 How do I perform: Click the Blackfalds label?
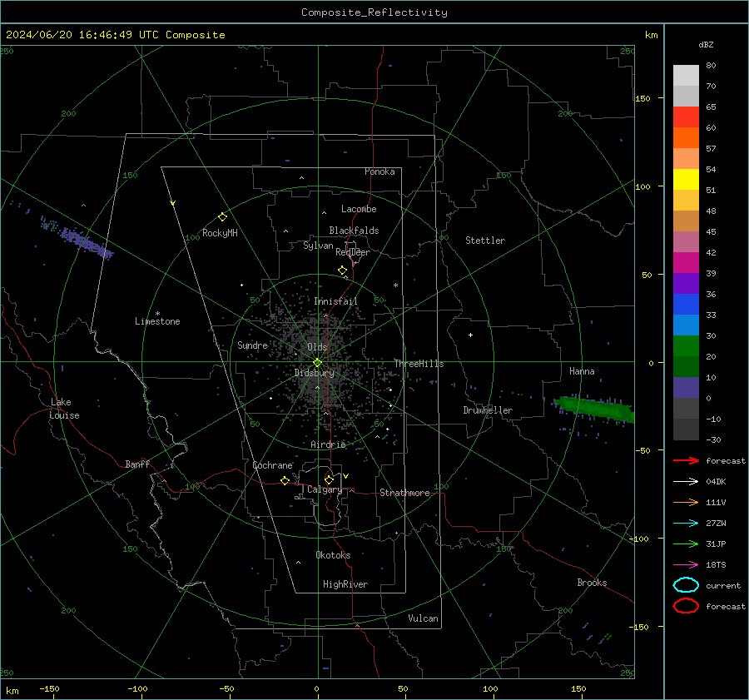pos(354,231)
